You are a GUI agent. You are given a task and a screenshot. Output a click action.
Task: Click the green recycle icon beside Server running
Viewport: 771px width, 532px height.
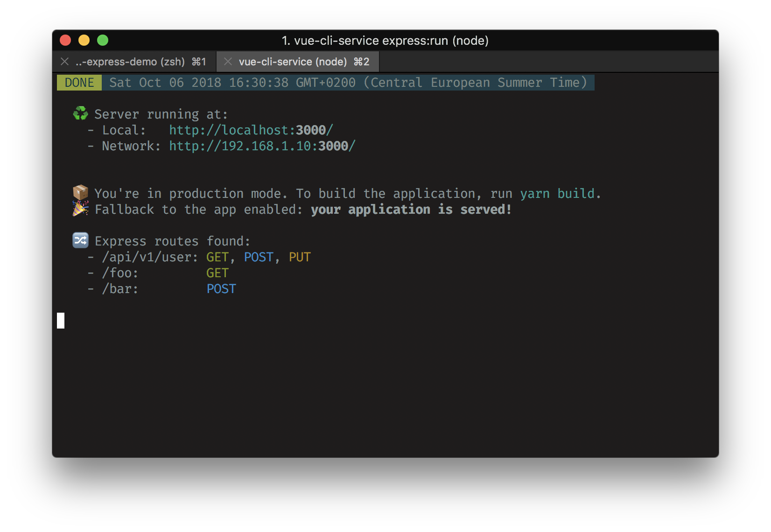click(80, 113)
